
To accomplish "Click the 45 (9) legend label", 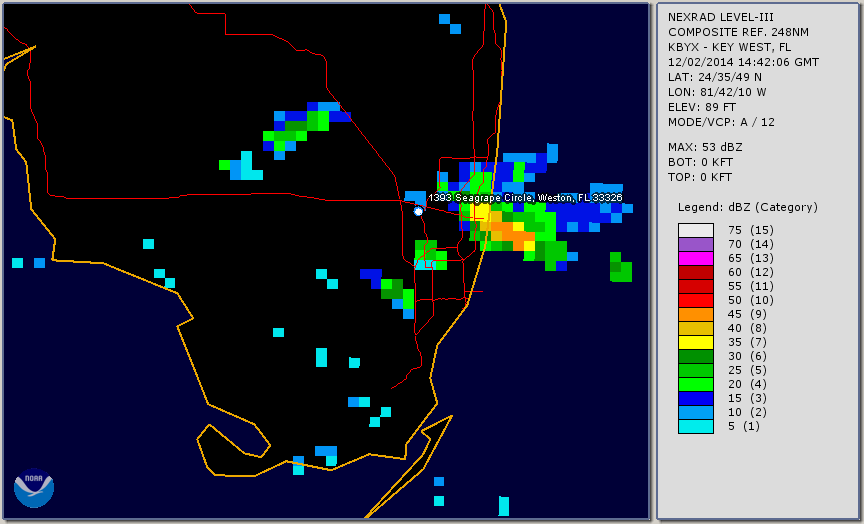I will pyautogui.click(x=748, y=315).
